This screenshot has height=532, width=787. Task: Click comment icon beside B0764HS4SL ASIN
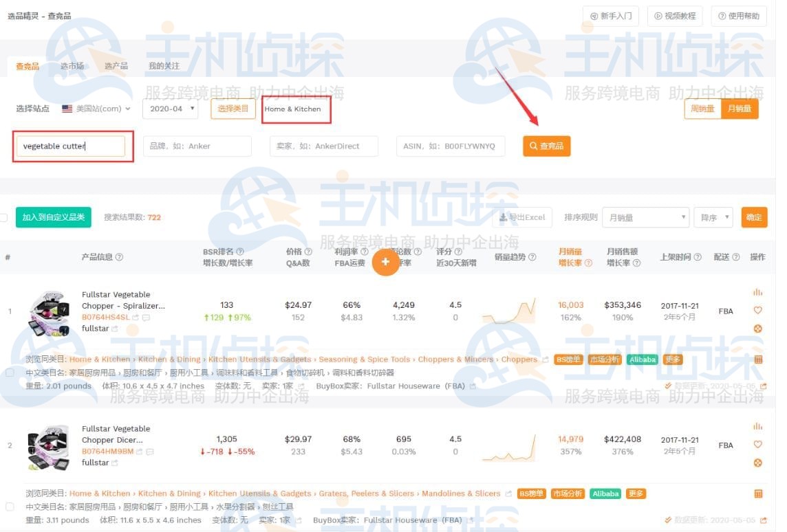click(146, 318)
